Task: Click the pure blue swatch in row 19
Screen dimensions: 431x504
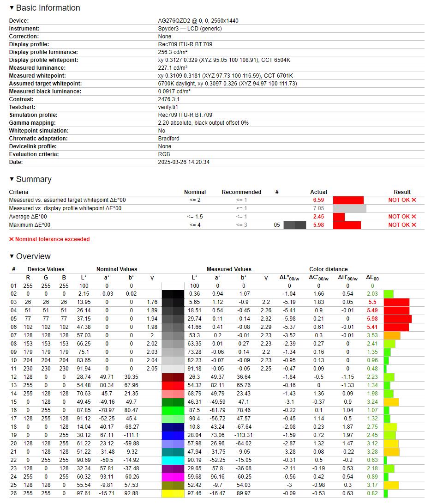Action: tap(173, 435)
